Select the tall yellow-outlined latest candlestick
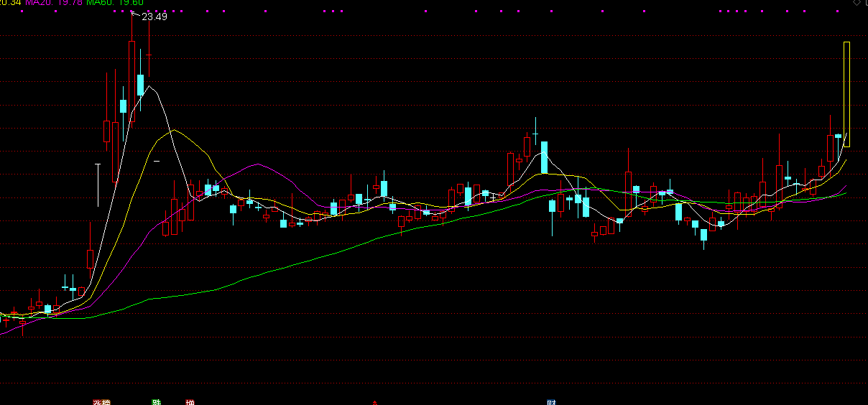Viewport: 868px width, 405px height. click(846, 95)
